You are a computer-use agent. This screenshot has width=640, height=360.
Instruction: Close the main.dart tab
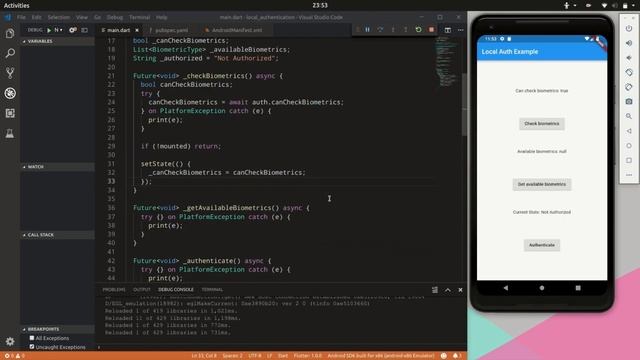(137, 30)
